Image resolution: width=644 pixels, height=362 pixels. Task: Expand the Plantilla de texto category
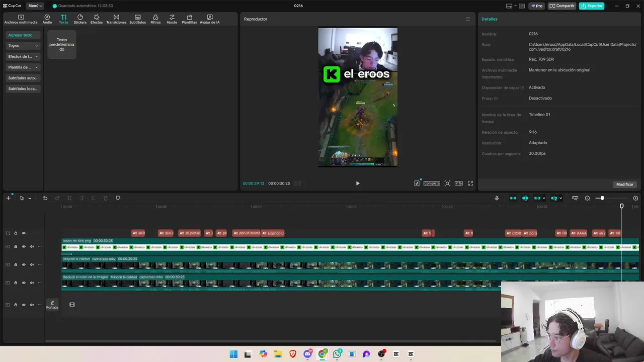(23, 67)
